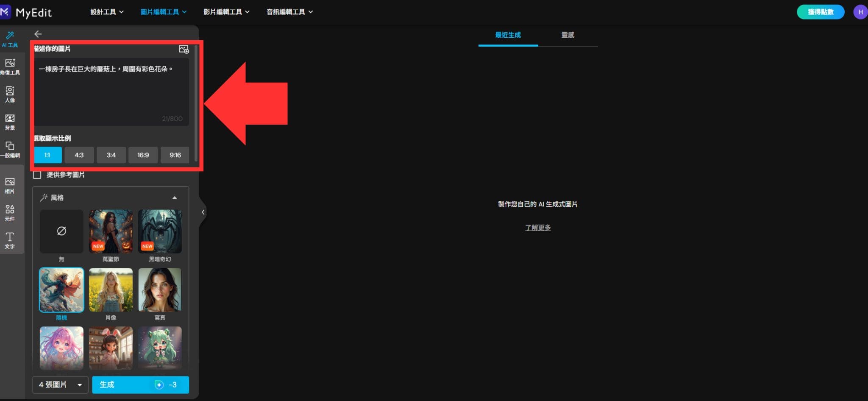
Task: Click the MyEdit logo
Action: (26, 12)
